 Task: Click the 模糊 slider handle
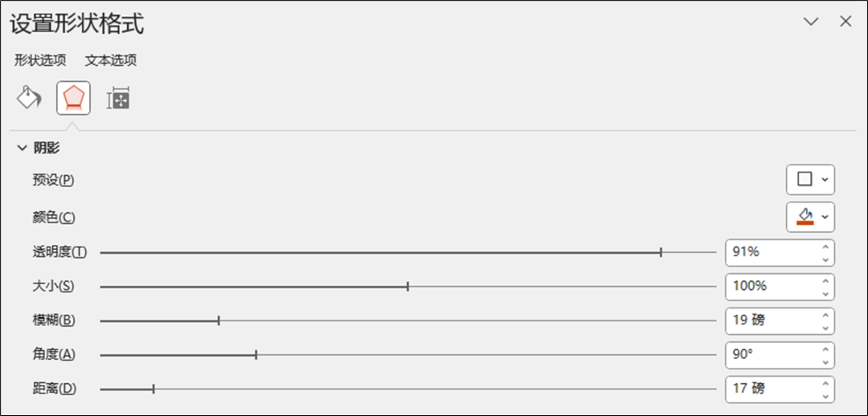tap(219, 320)
